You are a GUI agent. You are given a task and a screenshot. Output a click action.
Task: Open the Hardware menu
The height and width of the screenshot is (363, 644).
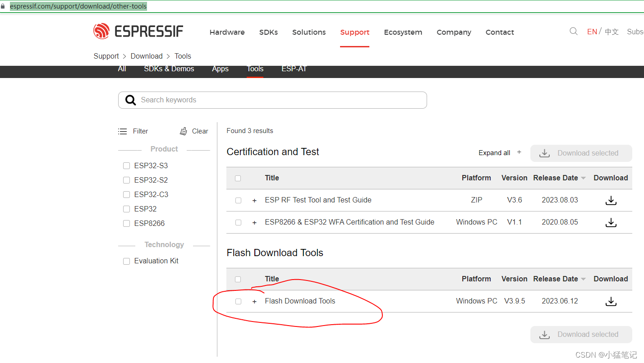coord(227,32)
